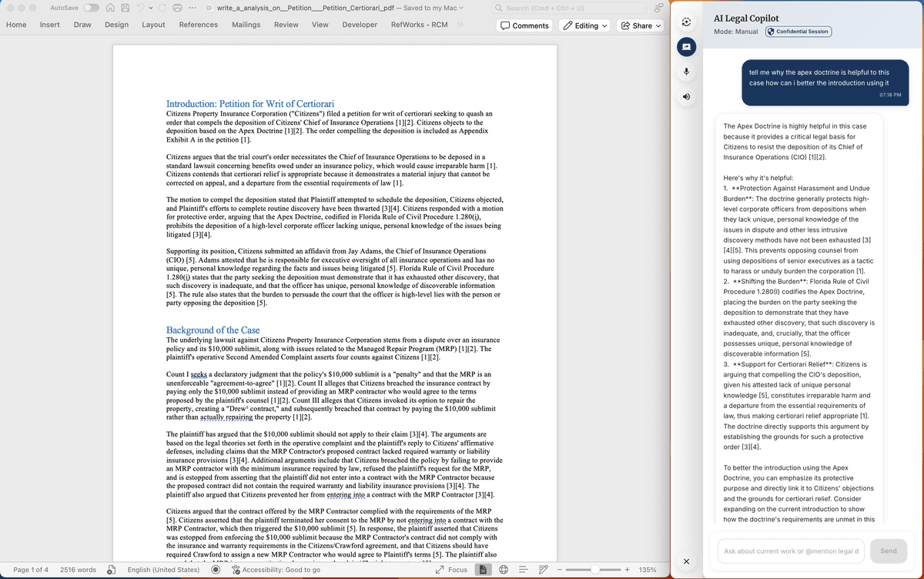Toggle the AutoSave switch
The width and height of the screenshot is (924, 579).
(x=91, y=8)
